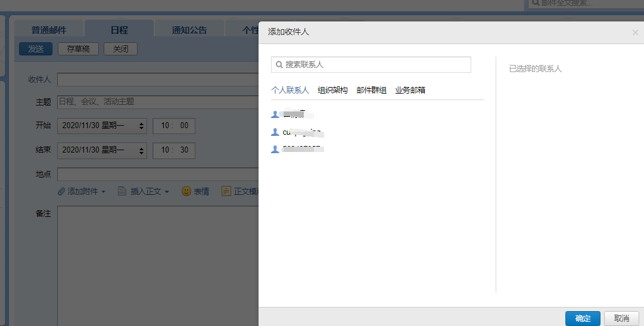Click the paperclip add attachment icon

pos(61,191)
